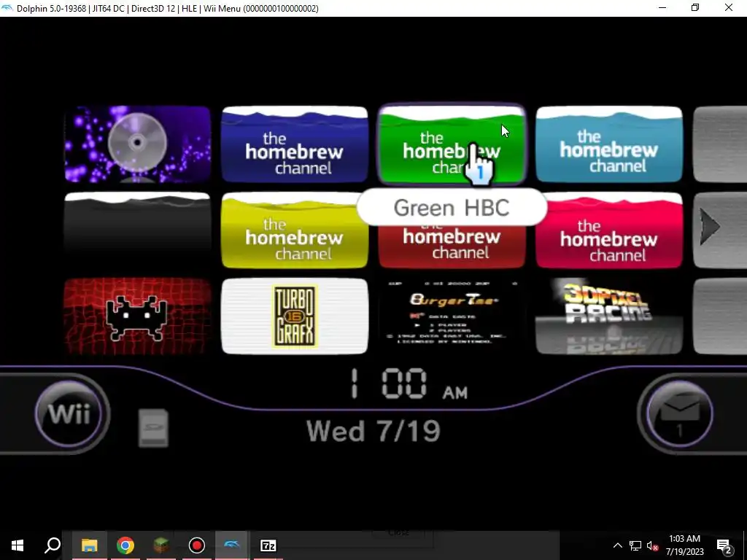Viewport: 747px width, 560px height.
Task: Open the space invader channel
Action: (x=138, y=316)
